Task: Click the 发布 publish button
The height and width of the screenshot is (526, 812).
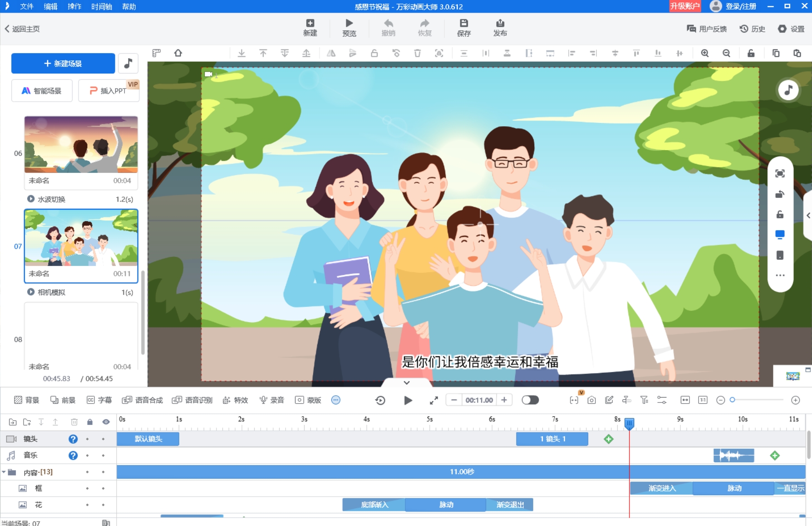Action: (500, 28)
